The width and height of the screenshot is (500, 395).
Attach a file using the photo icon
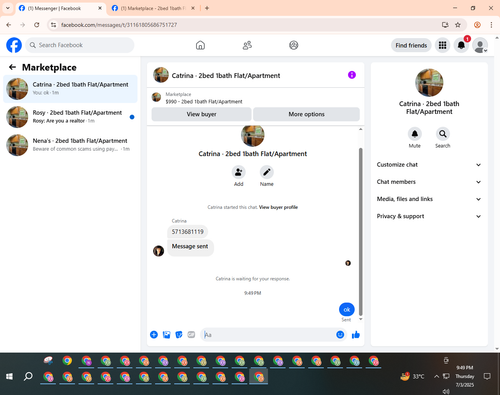166,335
